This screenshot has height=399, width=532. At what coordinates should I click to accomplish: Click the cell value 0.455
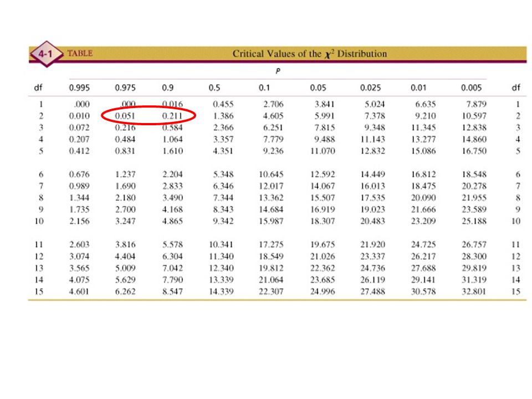pos(223,104)
